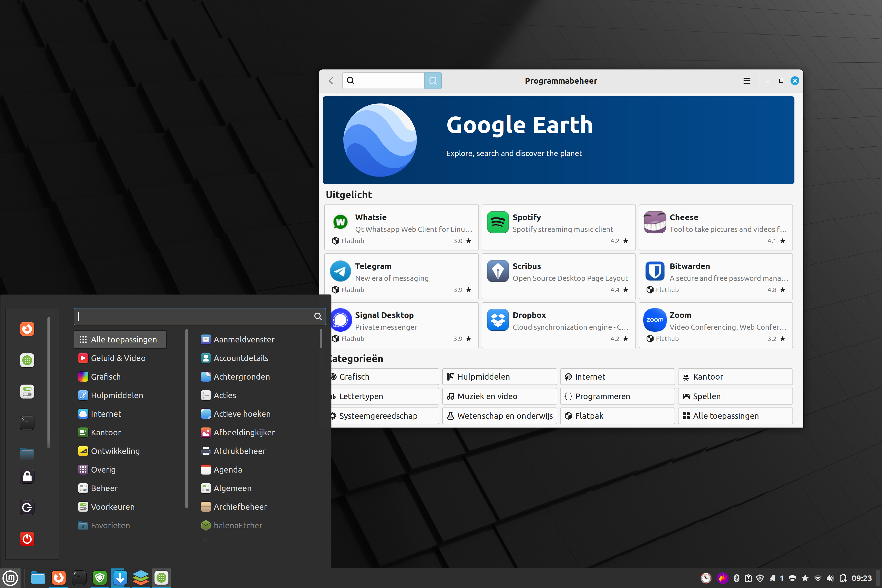Select the Internet category in application menu

[106, 414]
